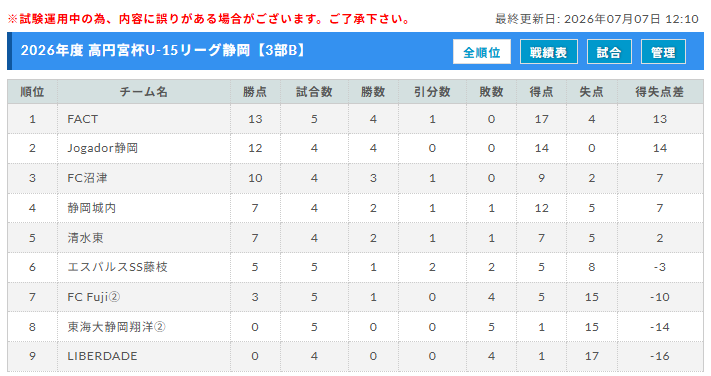Click the 清水東 team name

point(85,238)
